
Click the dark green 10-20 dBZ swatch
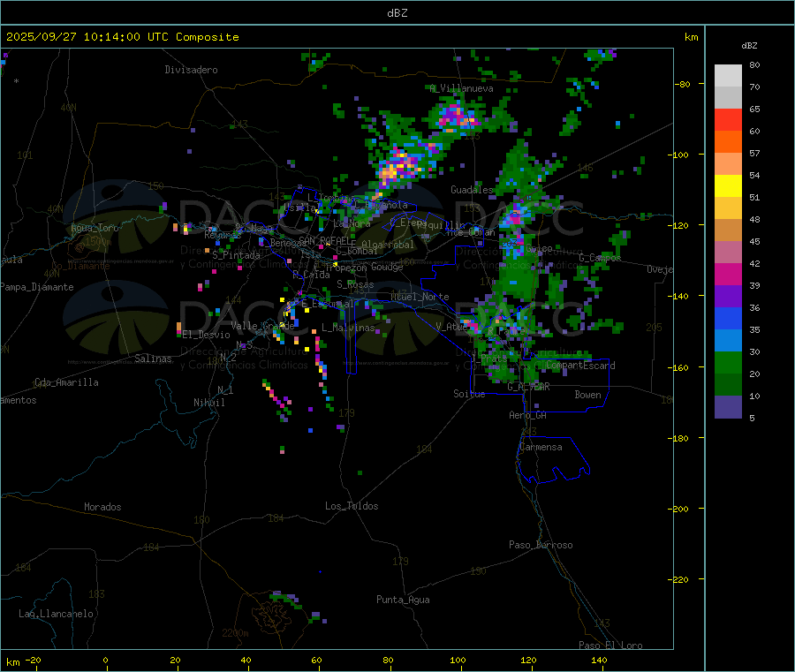point(728,385)
